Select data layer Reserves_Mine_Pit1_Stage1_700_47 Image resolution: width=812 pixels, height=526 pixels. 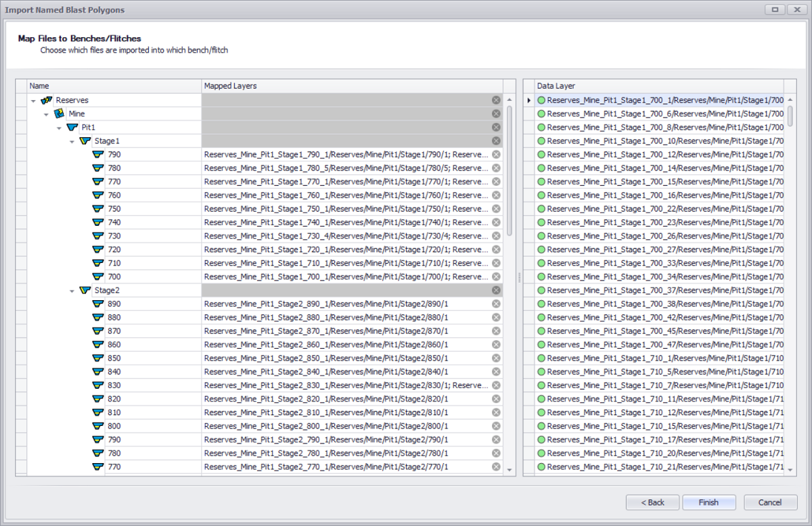tap(665, 344)
